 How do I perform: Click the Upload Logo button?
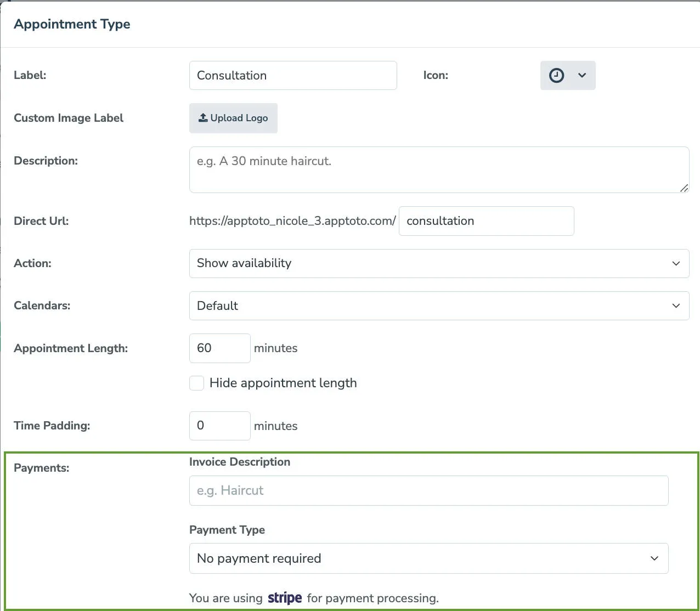coord(233,118)
